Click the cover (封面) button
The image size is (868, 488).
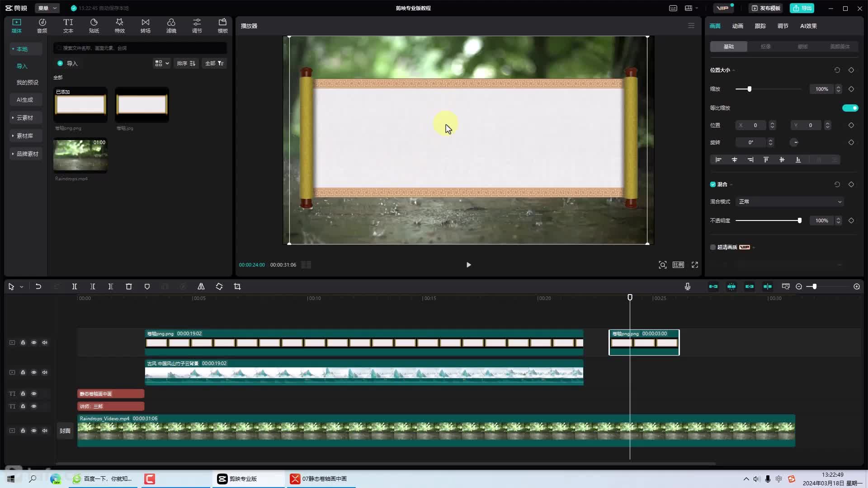click(x=65, y=431)
